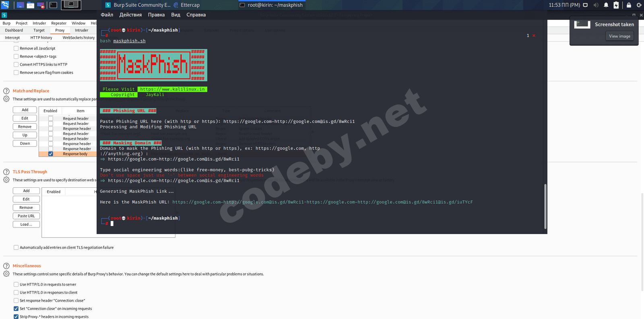
Task: Click the gear icon under Match and Replace
Action: click(x=6, y=99)
